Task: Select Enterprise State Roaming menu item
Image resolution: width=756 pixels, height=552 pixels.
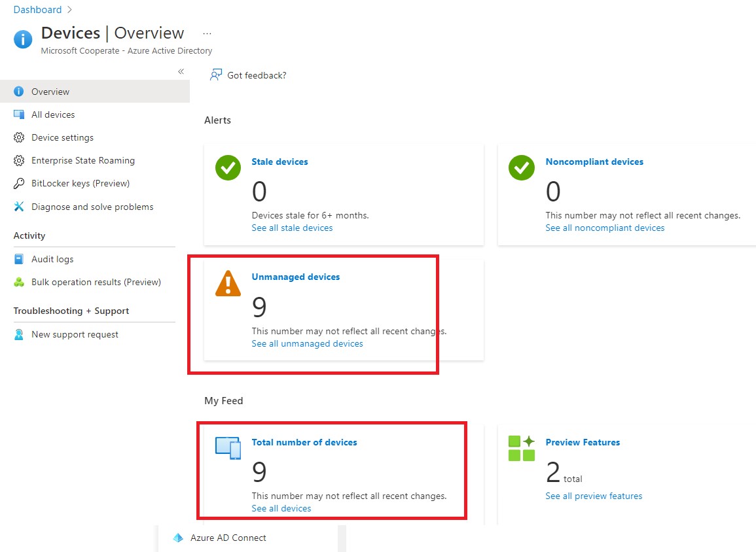Action: coord(83,160)
